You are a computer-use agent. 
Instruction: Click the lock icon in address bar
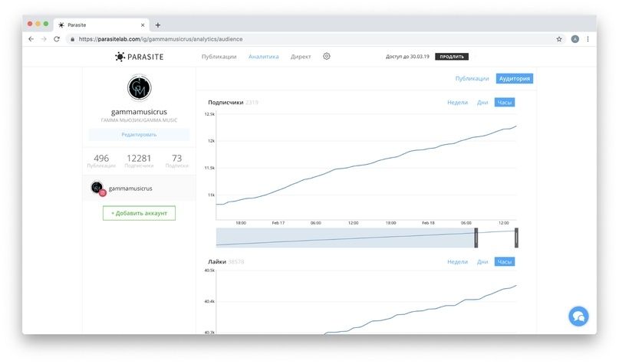point(72,39)
